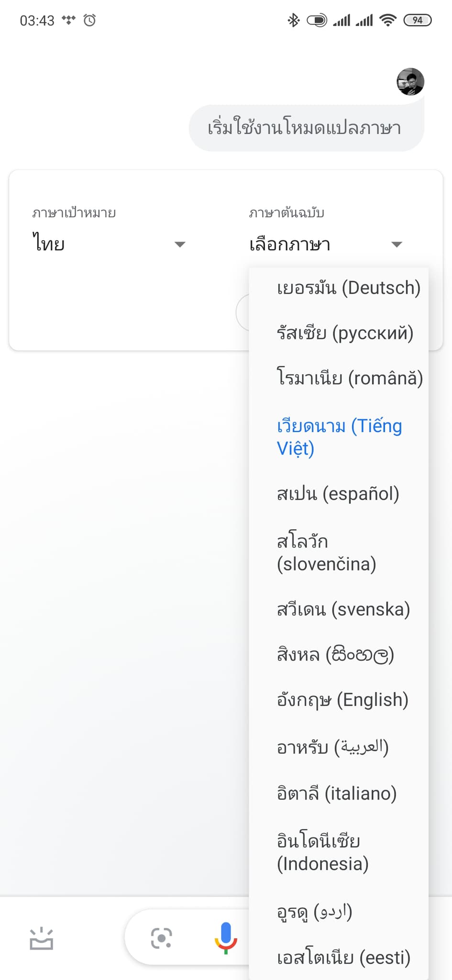Select รัสเซีย (русский) language option
Image resolution: width=452 pixels, height=980 pixels.
345,333
